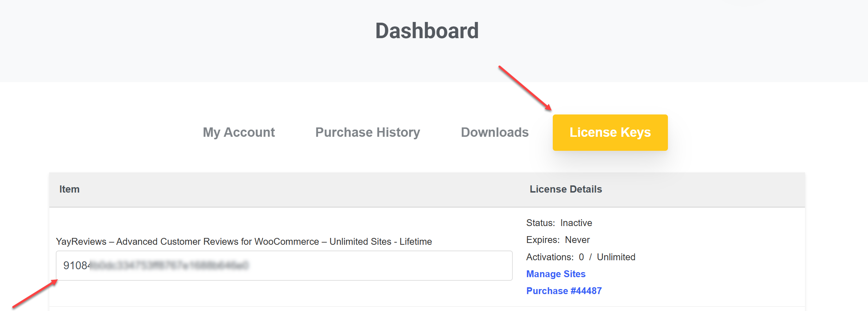Click the Unlimited activations value

[616, 257]
